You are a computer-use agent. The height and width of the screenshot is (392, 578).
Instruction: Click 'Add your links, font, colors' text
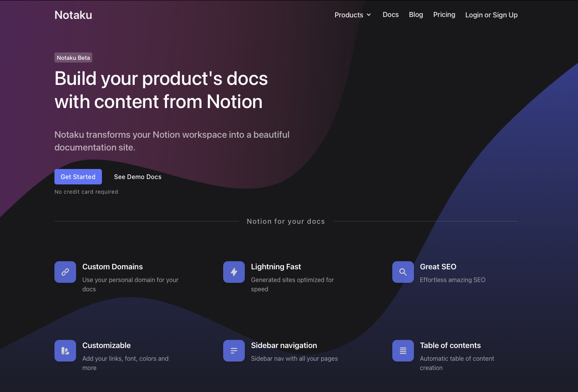tap(125, 363)
